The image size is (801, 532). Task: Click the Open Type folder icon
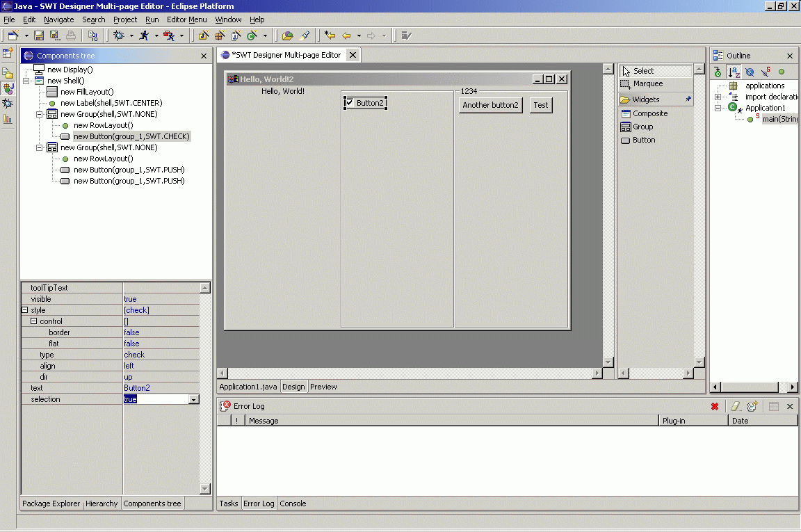pos(288,35)
